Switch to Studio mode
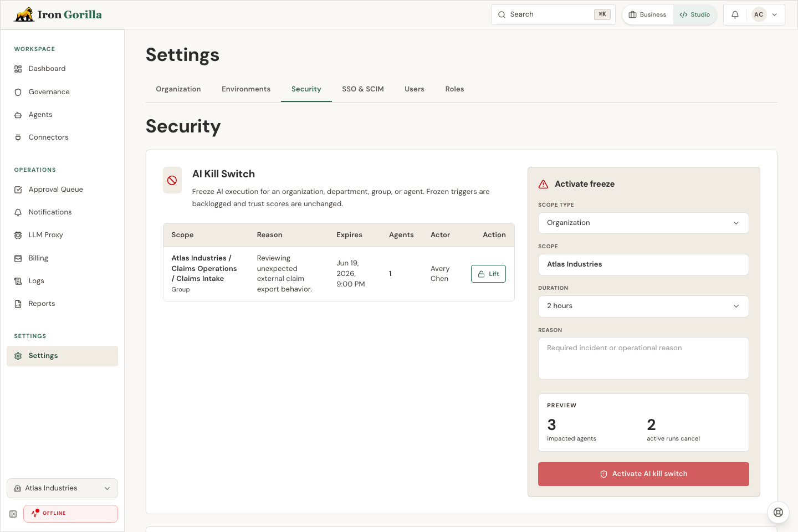798x532 pixels. (x=695, y=15)
